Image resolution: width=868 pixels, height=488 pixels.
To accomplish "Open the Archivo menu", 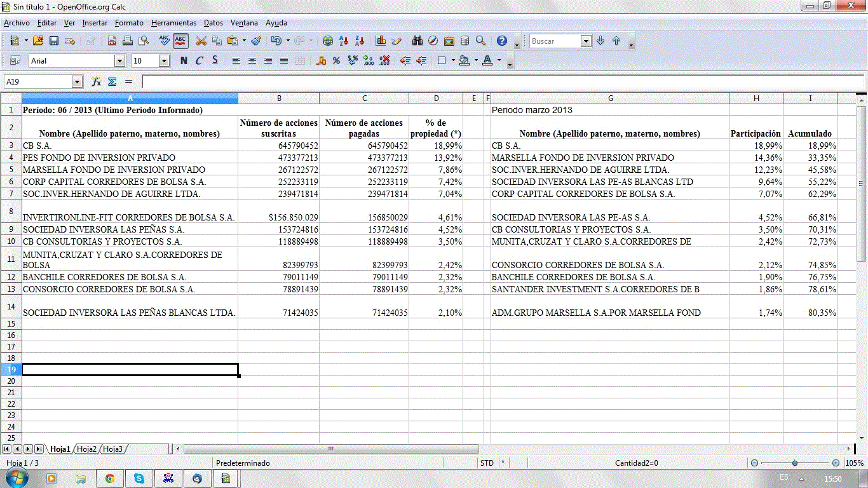I will (17, 23).
